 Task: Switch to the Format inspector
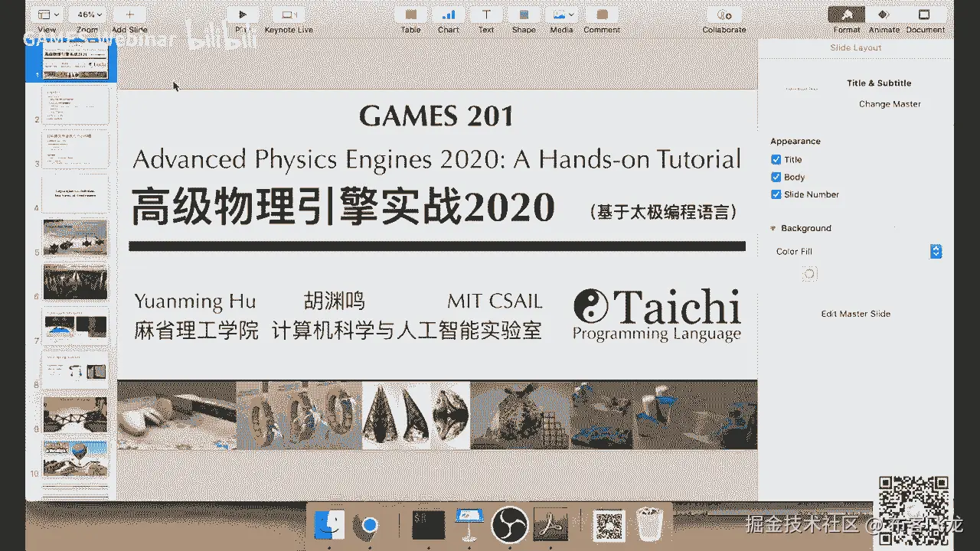[847, 15]
